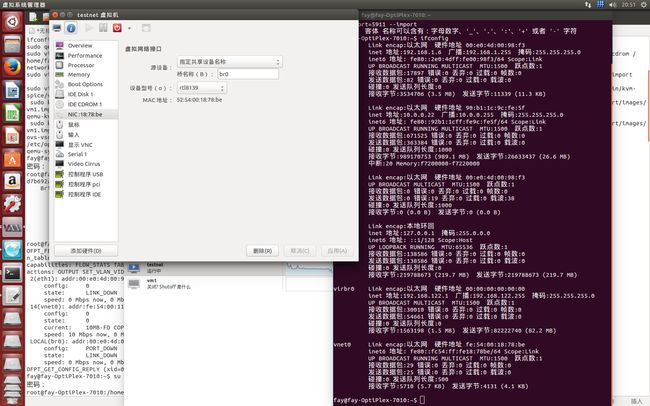Select Processor in hardware list
The height and width of the screenshot is (406, 650).
pyautogui.click(x=86, y=65)
